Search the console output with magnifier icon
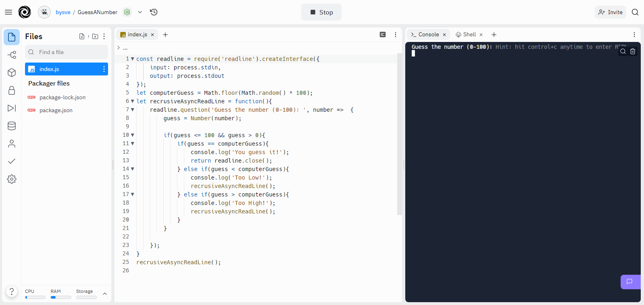 tap(623, 51)
